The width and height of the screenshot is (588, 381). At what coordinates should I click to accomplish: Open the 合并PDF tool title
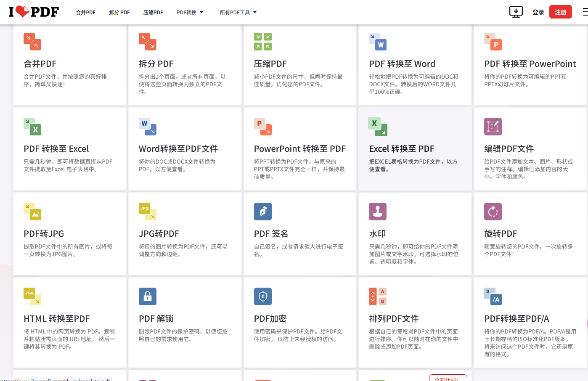click(40, 64)
